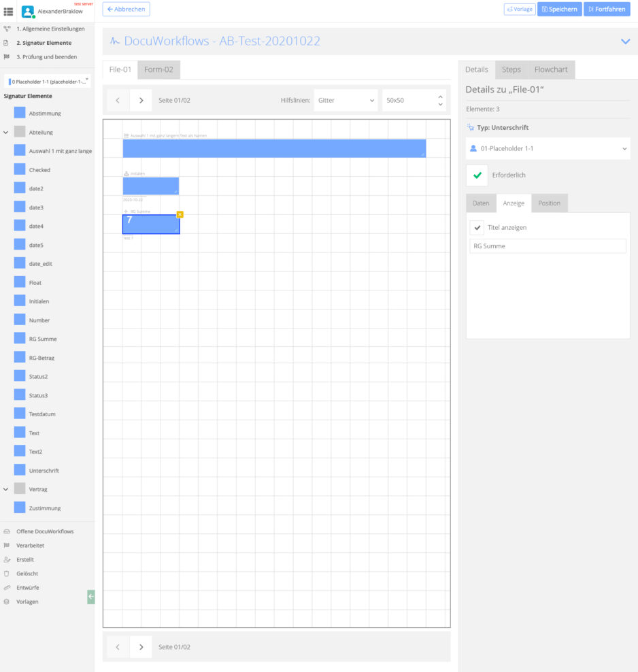Open Vorlagen via the stacked layers icon
Screen dimensions: 638x672
7,601
